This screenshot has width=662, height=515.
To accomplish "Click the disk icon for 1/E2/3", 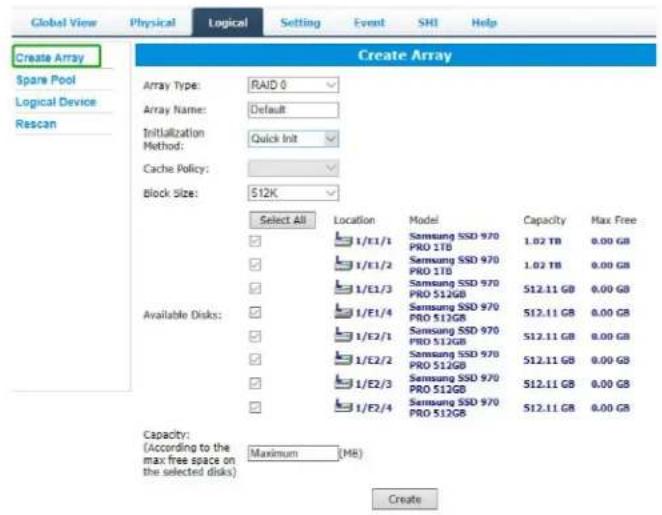I will (x=343, y=382).
